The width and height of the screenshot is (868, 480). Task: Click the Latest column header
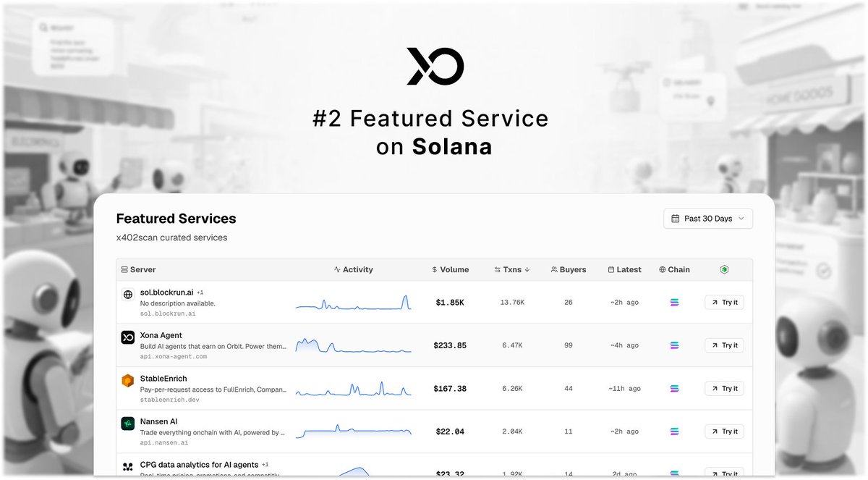point(625,269)
